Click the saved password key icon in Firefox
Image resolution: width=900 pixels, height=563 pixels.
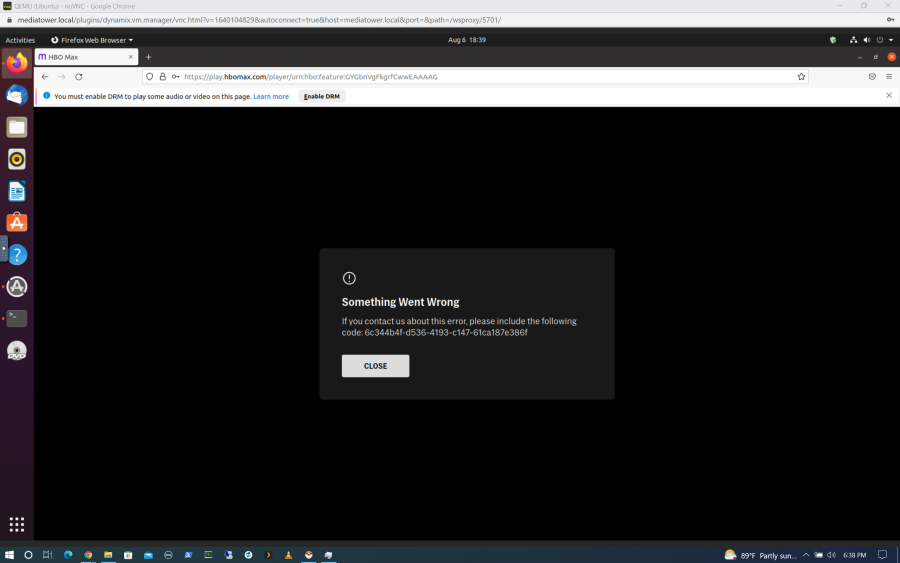point(175,77)
